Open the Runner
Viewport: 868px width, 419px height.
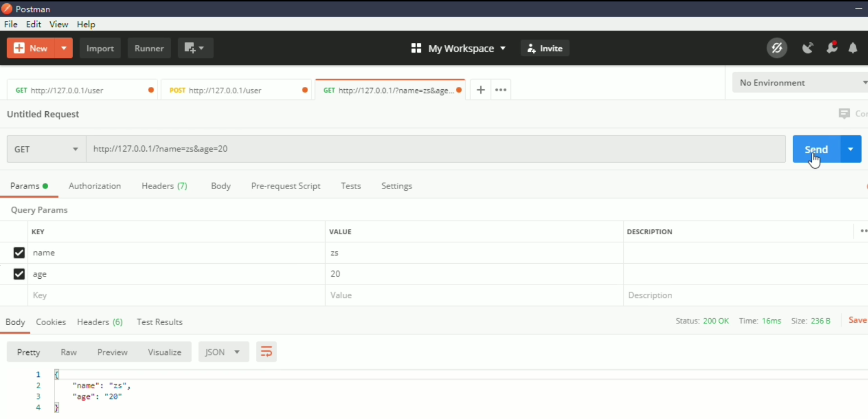149,48
